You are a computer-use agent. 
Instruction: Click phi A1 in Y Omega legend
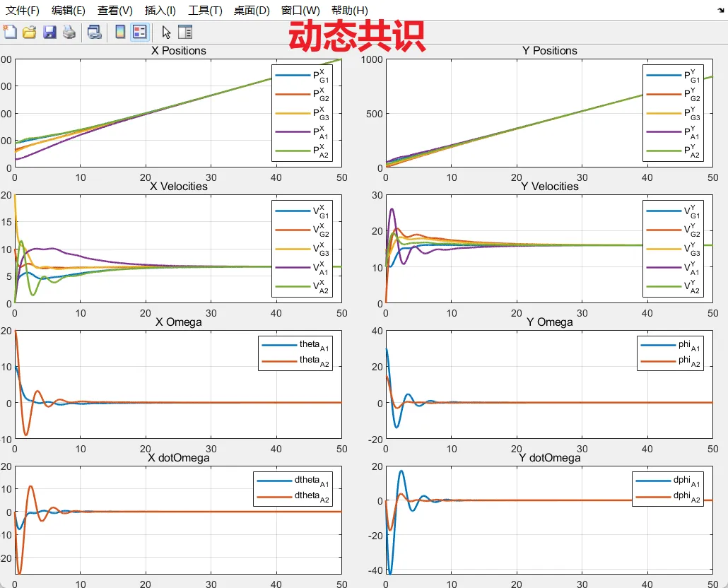point(671,345)
